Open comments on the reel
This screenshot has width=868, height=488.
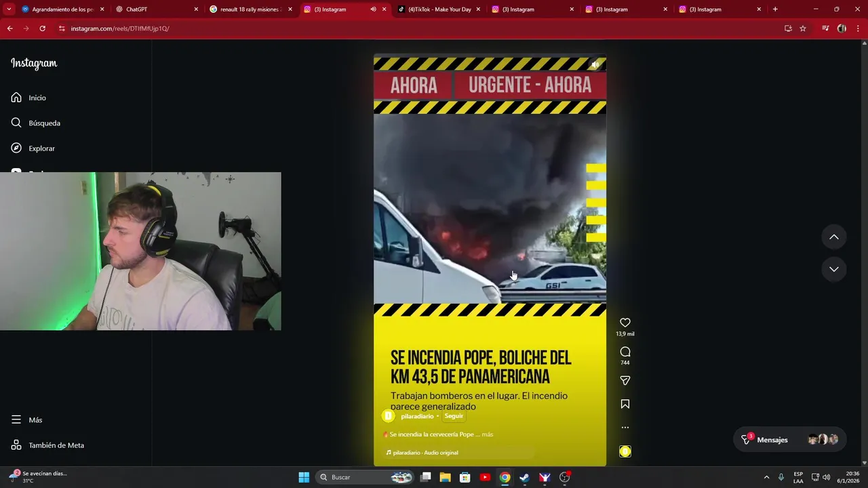[625, 352]
